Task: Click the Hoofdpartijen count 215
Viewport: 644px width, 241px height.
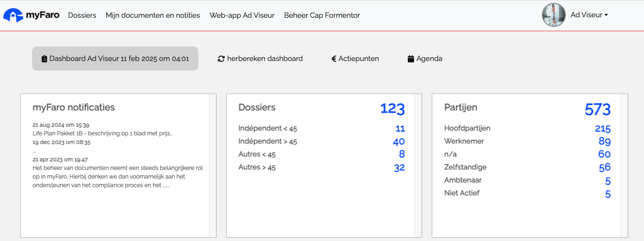Action: [x=603, y=129]
